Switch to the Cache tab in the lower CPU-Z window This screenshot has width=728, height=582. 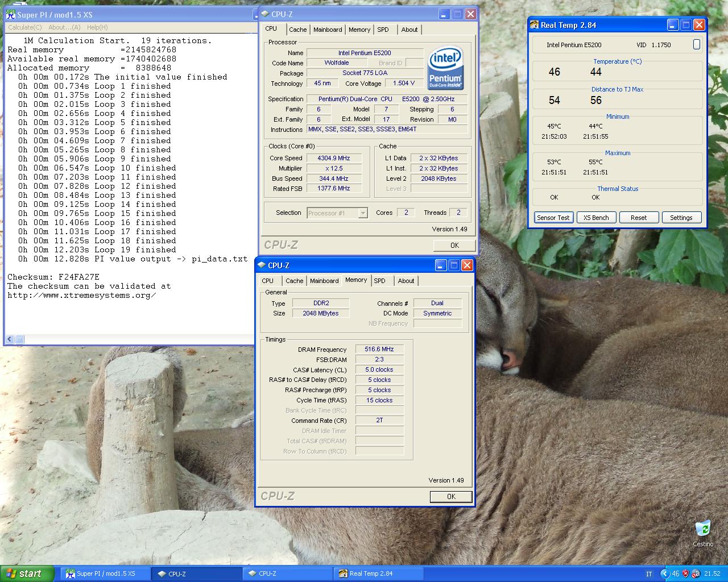coord(294,281)
